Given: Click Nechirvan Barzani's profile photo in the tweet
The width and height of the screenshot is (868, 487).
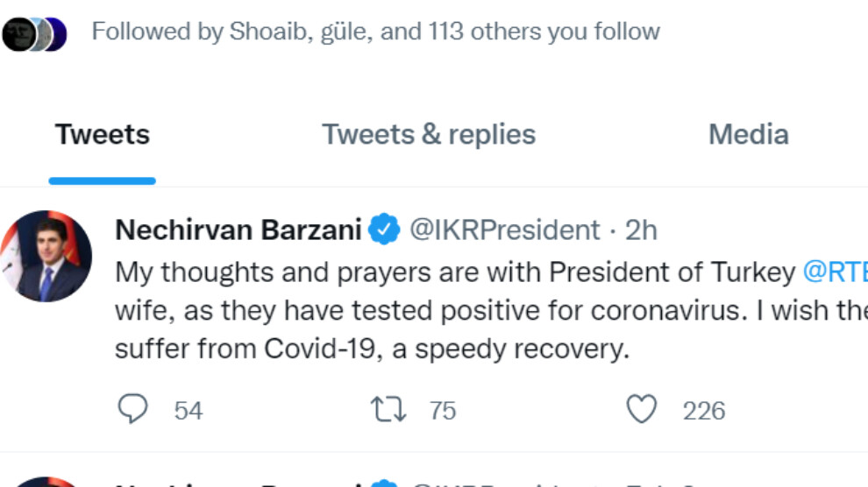Looking at the screenshot, I should click(46, 256).
